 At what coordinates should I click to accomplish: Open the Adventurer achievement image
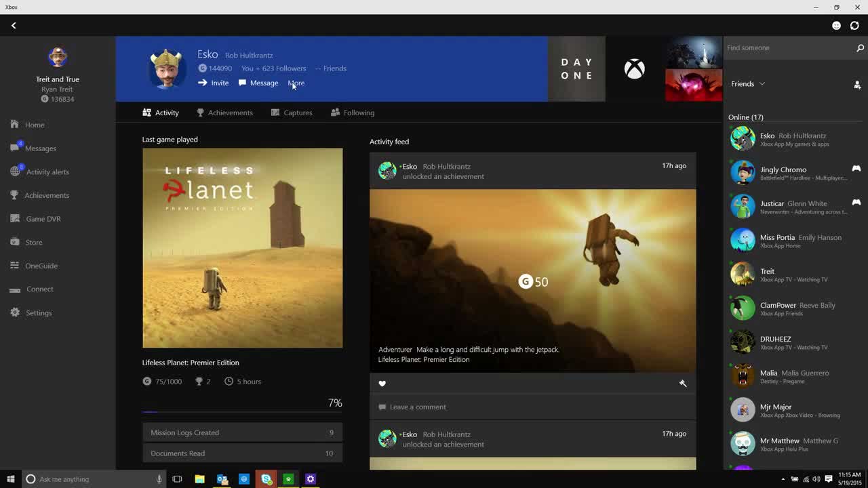pyautogui.click(x=532, y=281)
